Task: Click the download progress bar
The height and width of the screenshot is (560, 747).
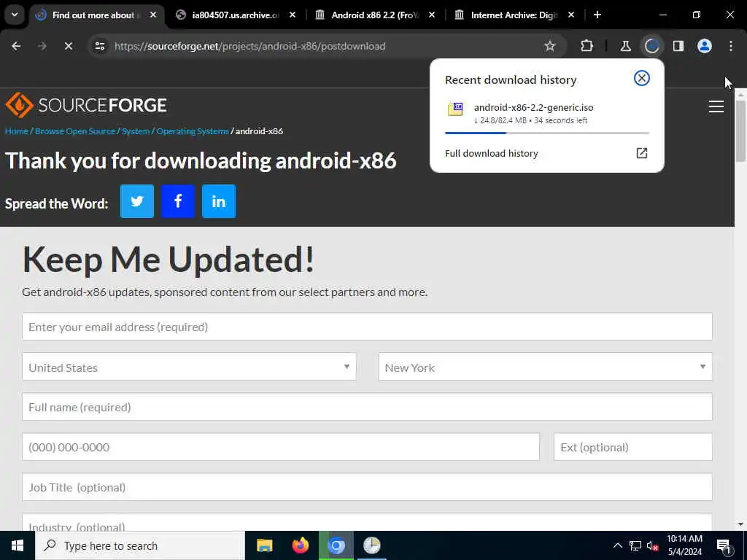Action: (x=547, y=133)
